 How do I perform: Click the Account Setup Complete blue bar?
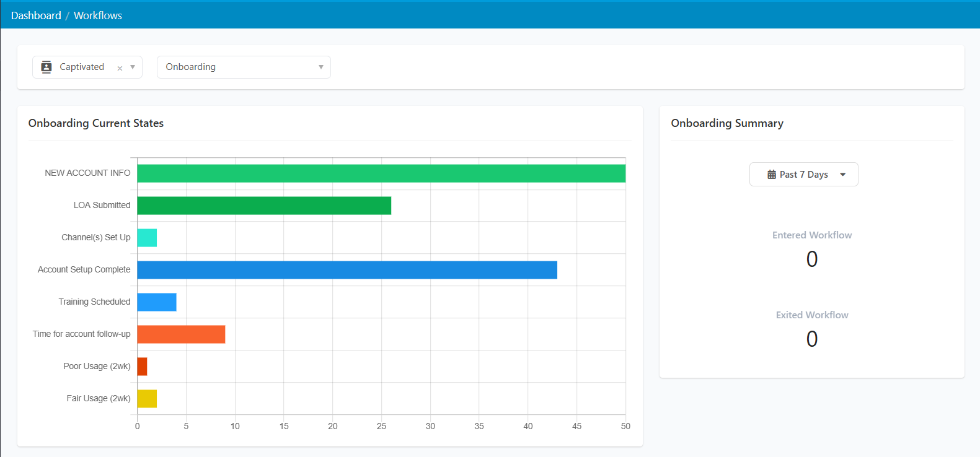tap(347, 270)
